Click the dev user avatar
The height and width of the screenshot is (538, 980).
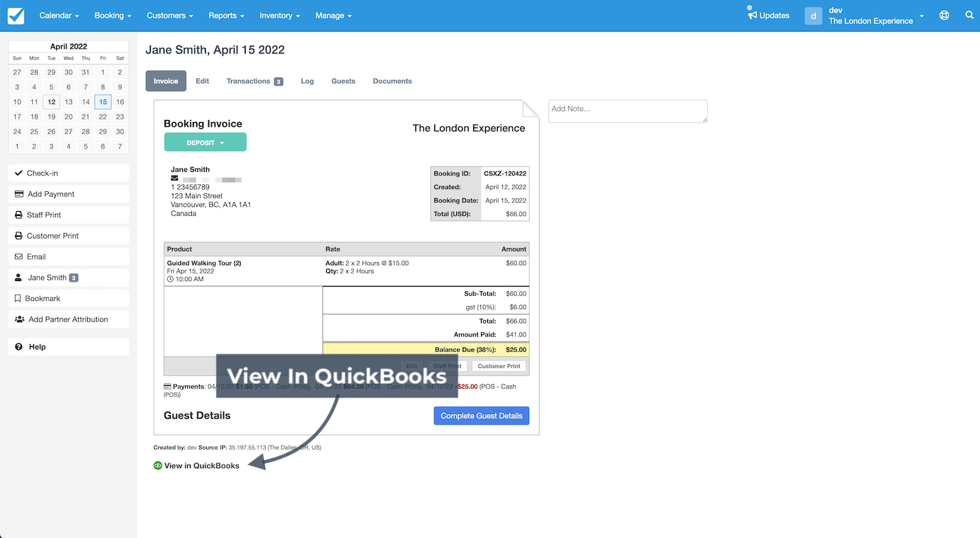click(x=813, y=16)
